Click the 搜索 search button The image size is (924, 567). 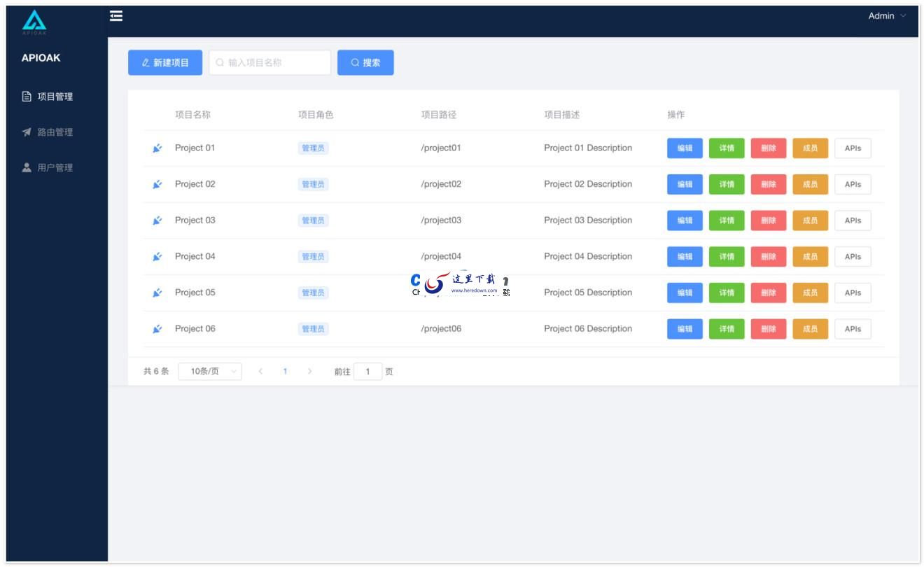tap(365, 62)
